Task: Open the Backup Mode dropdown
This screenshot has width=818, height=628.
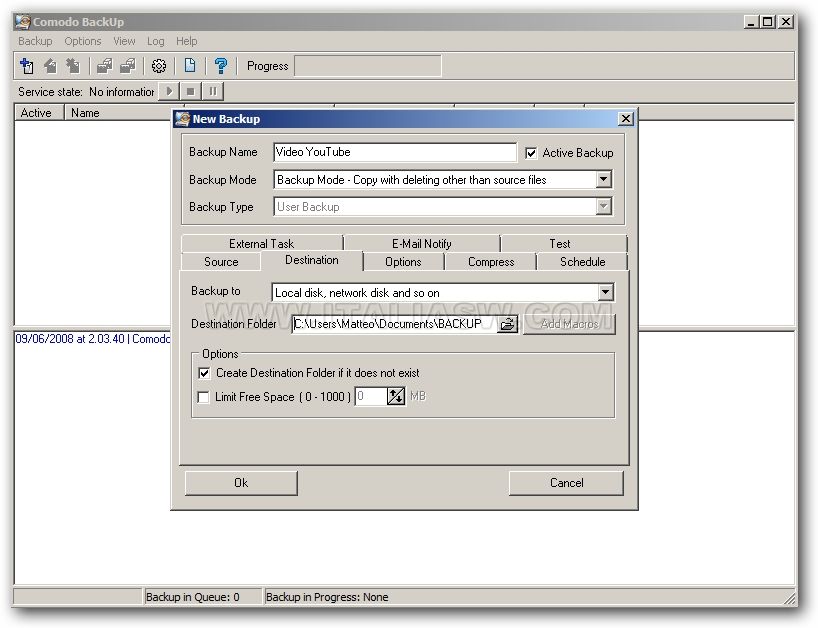Action: (604, 179)
